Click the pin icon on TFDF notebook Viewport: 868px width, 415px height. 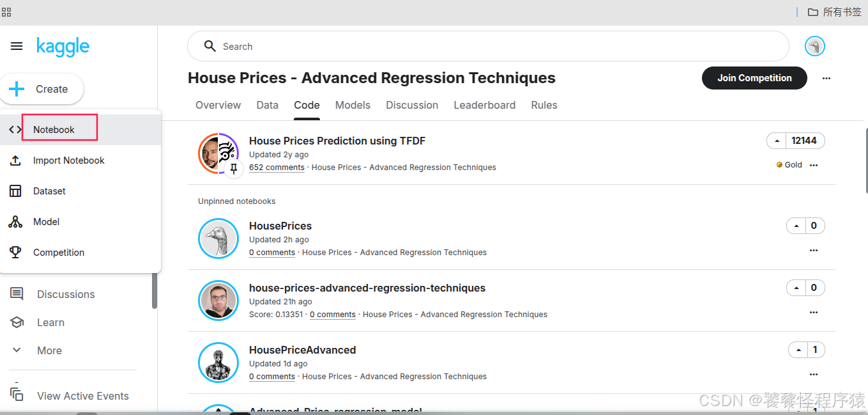pos(233,169)
